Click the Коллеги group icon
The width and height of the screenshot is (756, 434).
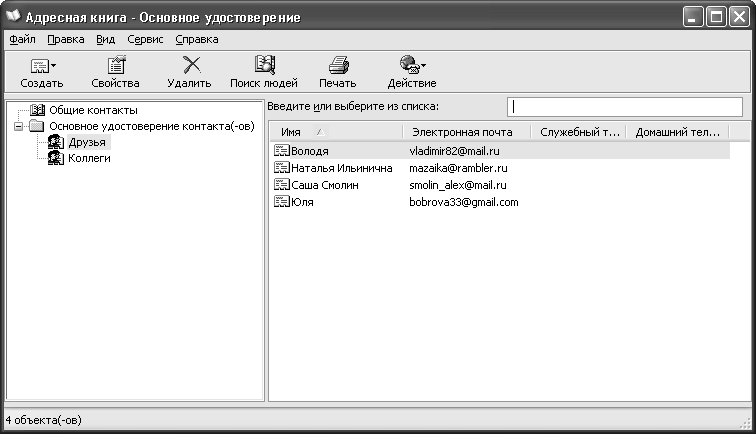click(x=56, y=158)
